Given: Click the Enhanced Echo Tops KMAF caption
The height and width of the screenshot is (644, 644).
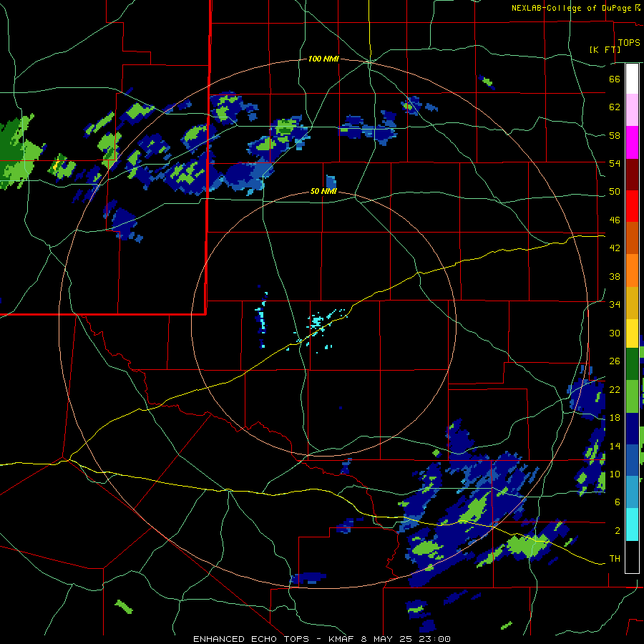Looking at the screenshot, I should [321, 639].
